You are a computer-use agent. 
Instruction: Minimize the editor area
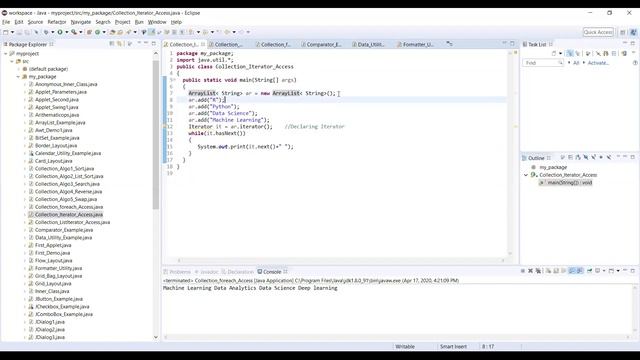pos(504,43)
